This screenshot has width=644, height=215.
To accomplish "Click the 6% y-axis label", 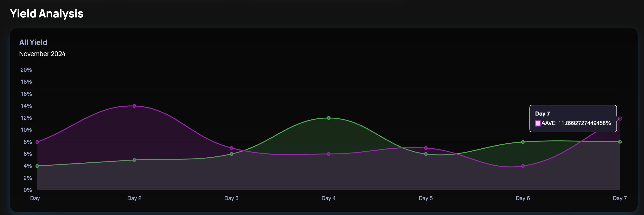I will (28, 154).
